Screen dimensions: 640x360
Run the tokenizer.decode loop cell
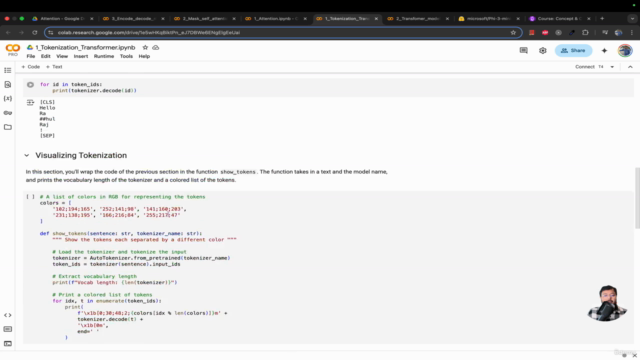pyautogui.click(x=30, y=85)
